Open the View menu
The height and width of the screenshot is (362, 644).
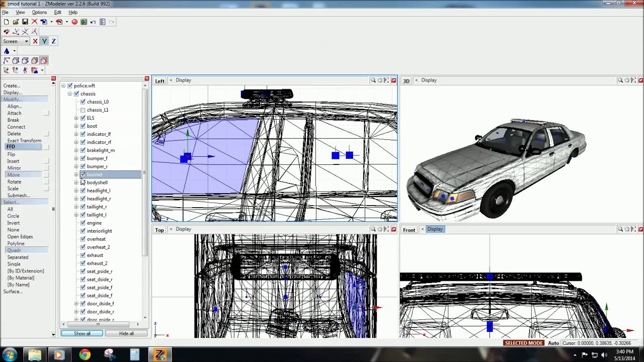pyautogui.click(x=20, y=12)
